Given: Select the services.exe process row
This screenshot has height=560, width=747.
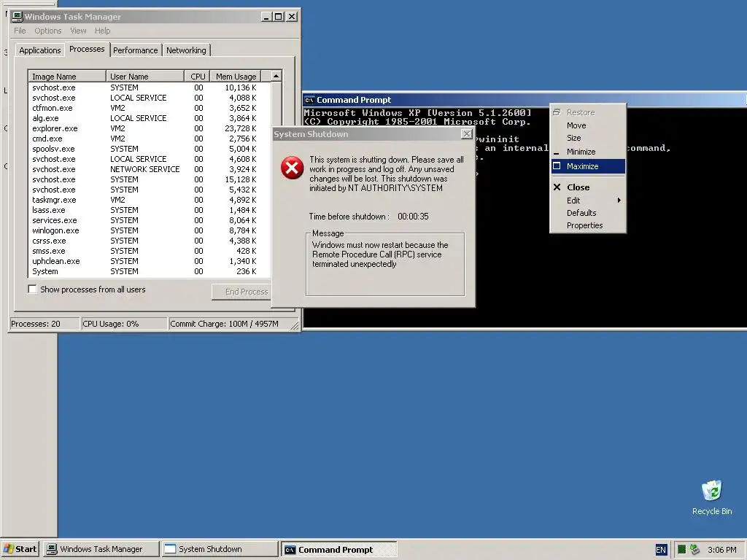Looking at the screenshot, I should (149, 220).
